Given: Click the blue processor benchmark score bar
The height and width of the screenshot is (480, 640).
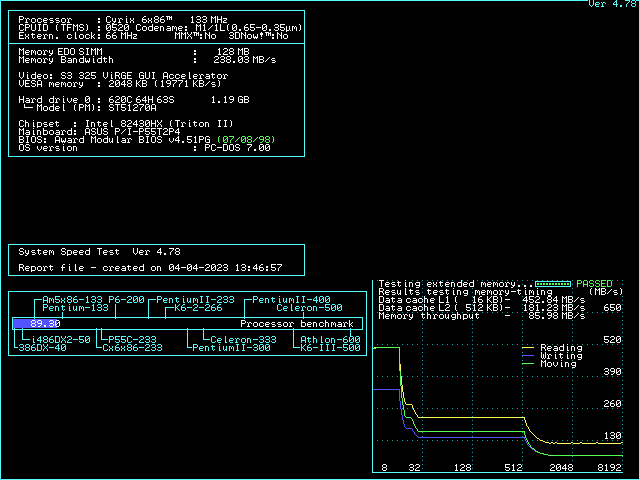Looking at the screenshot, I should click(x=38, y=324).
